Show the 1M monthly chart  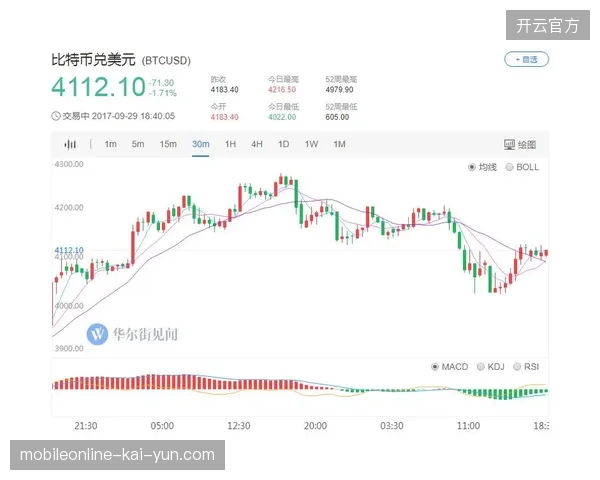(339, 144)
